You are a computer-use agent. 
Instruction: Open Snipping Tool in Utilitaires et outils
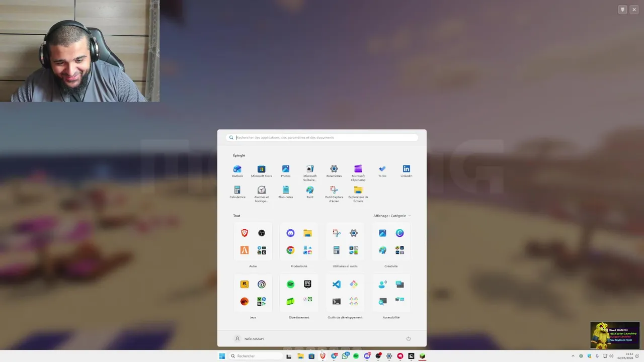337,233
